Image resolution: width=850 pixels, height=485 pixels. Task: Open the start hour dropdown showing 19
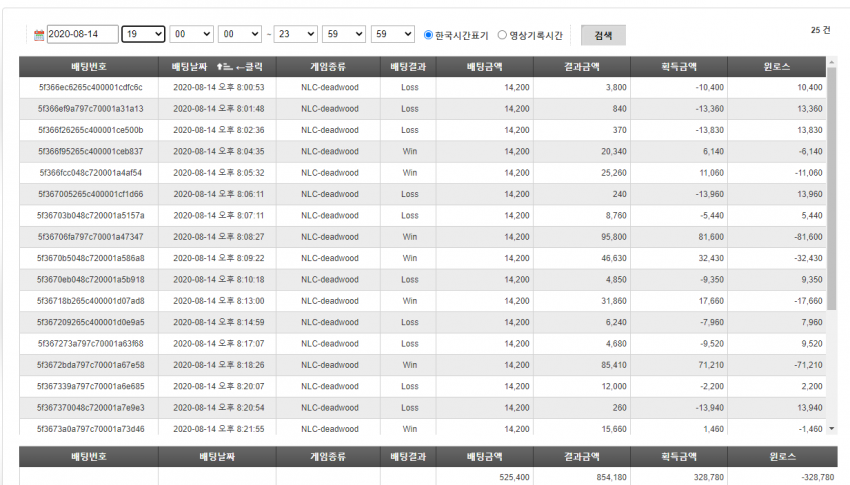(x=143, y=34)
